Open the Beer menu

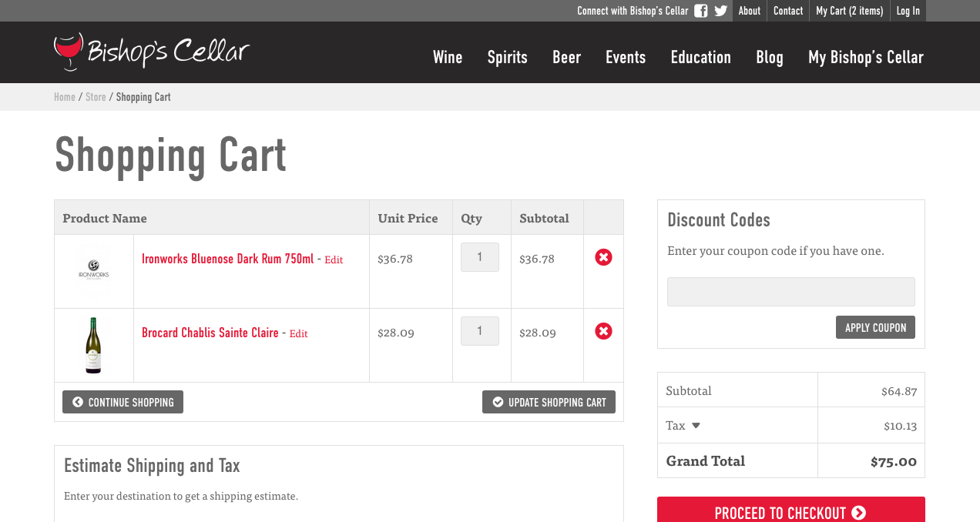[x=566, y=57]
